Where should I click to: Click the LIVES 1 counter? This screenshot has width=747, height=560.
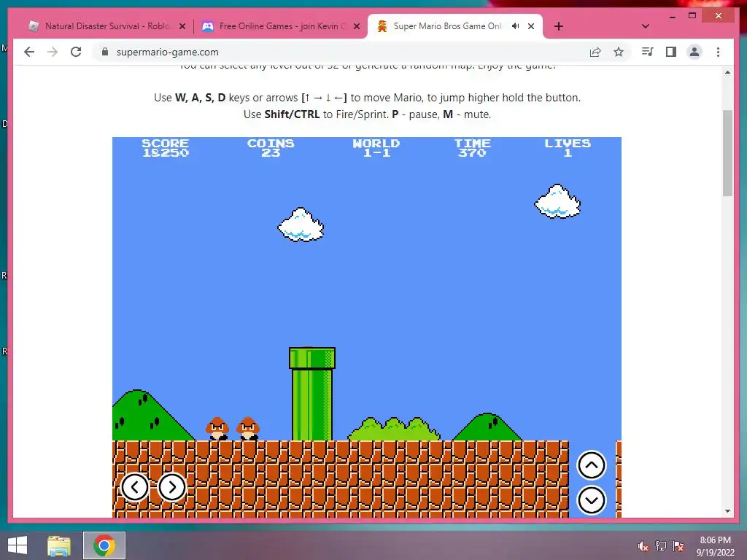tap(568, 147)
